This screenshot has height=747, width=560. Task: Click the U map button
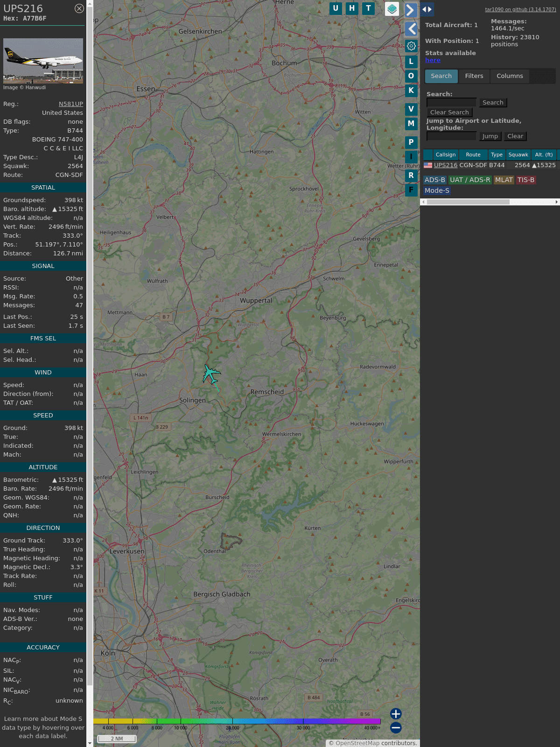click(336, 8)
